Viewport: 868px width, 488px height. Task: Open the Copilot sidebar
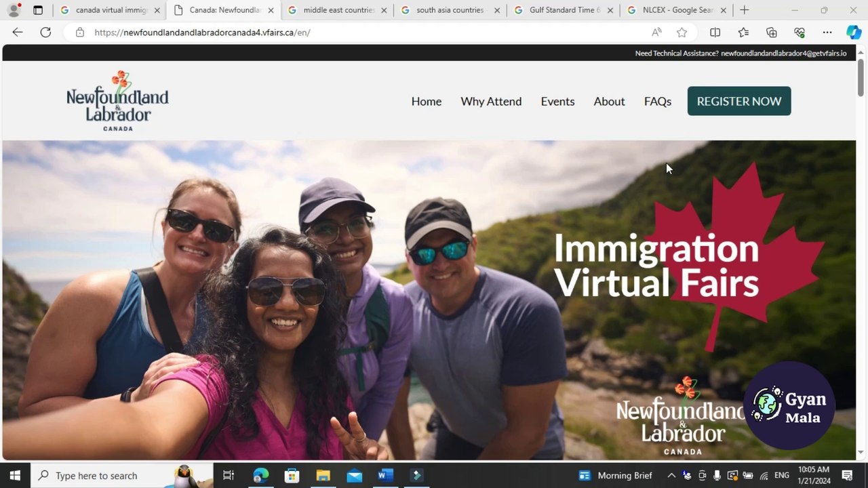pyautogui.click(x=853, y=33)
